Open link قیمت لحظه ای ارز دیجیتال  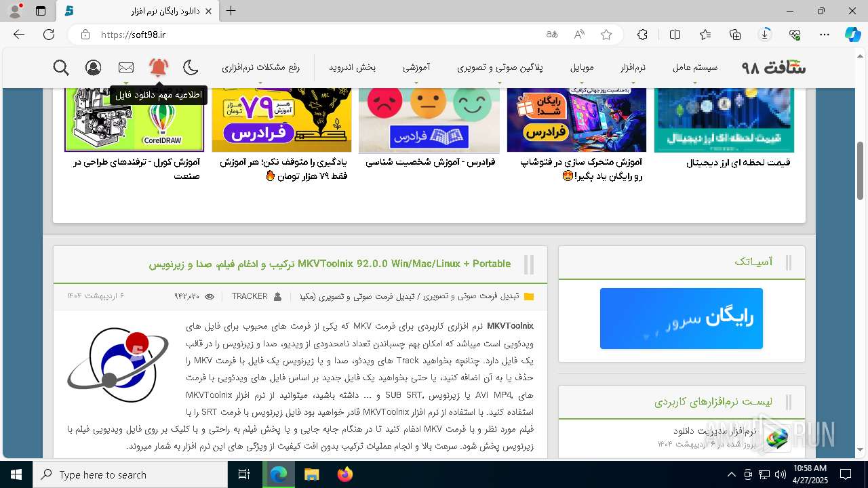(x=738, y=163)
